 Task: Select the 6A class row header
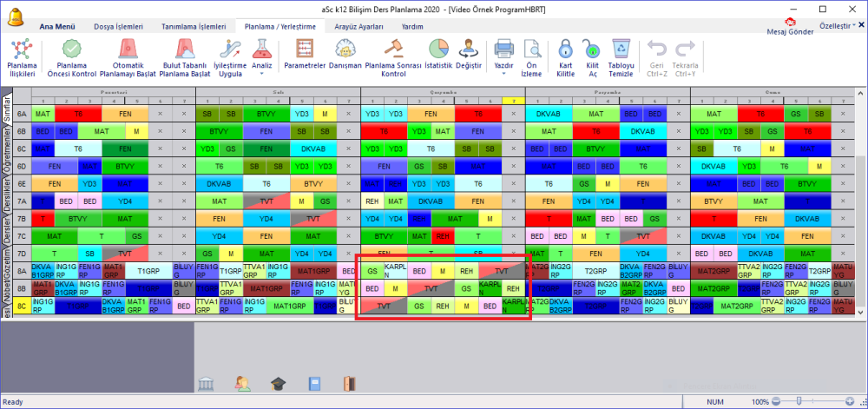click(23, 114)
